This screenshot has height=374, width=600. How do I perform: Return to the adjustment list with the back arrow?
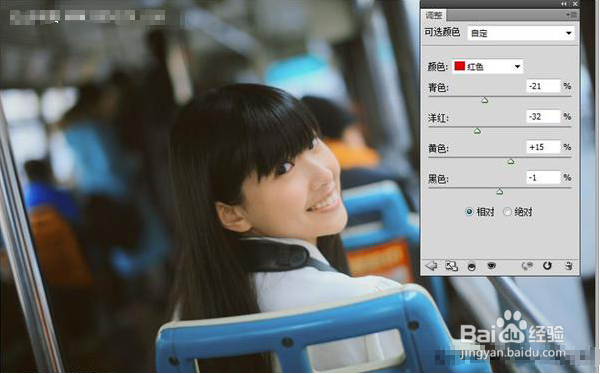(431, 266)
